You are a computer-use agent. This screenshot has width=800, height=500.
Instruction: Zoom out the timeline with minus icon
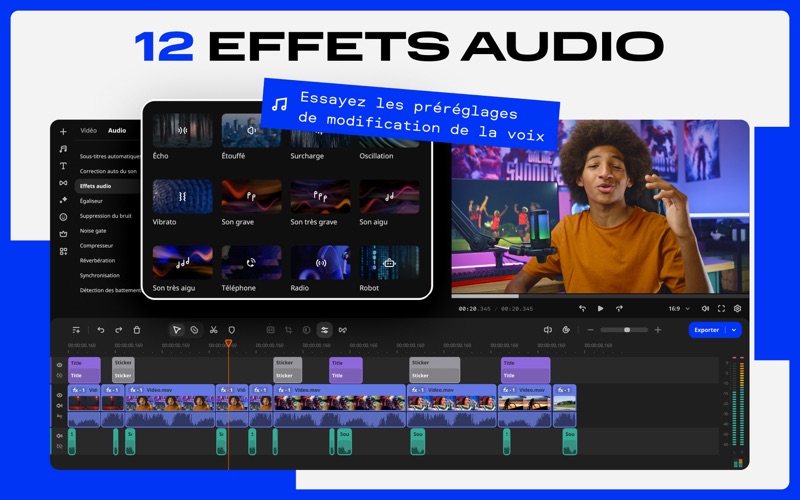590,330
